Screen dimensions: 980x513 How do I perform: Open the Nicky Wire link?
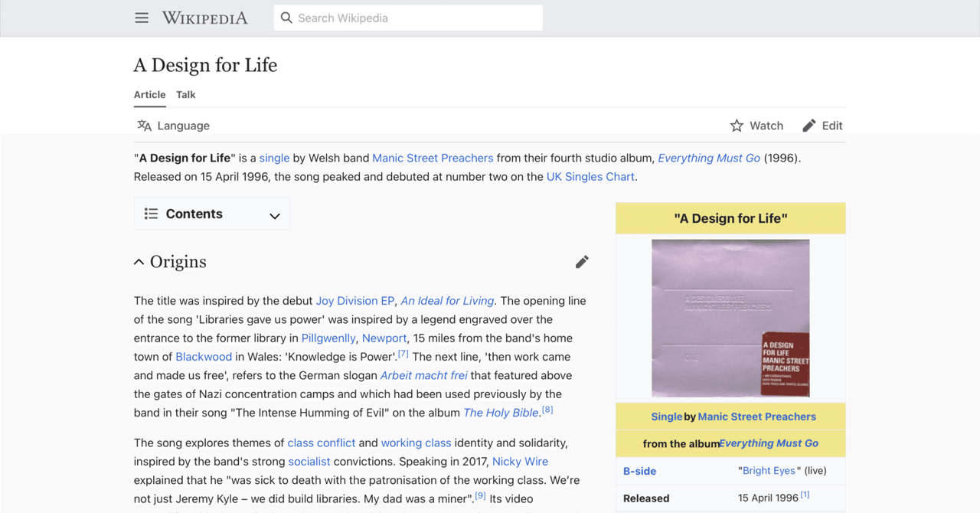[520, 462]
